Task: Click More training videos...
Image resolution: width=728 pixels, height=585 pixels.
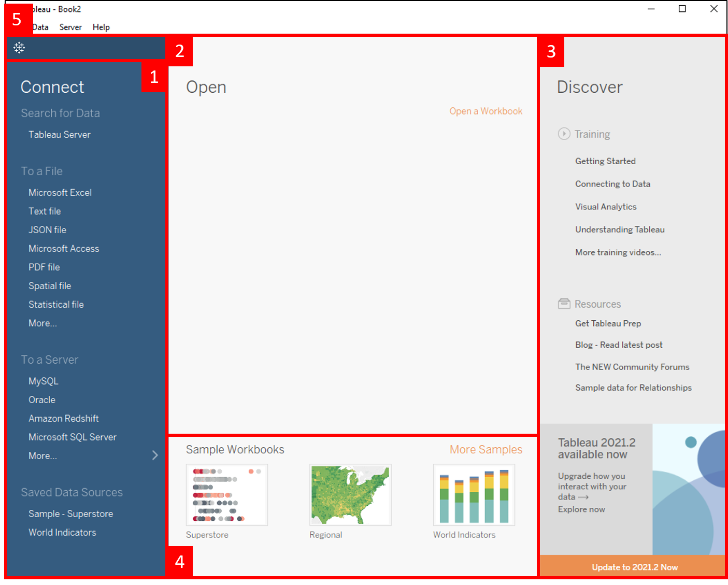Action: tap(618, 252)
